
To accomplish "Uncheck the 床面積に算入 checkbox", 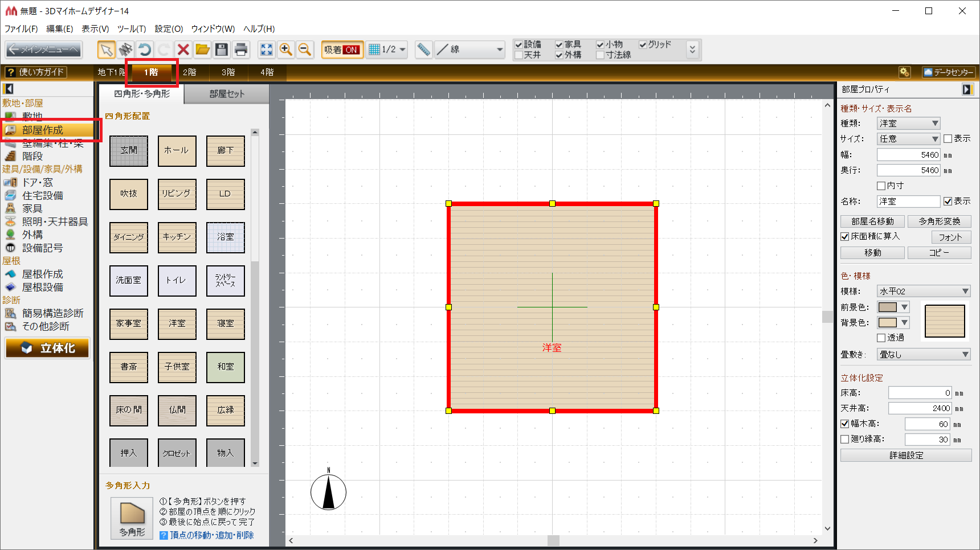I will tap(845, 236).
